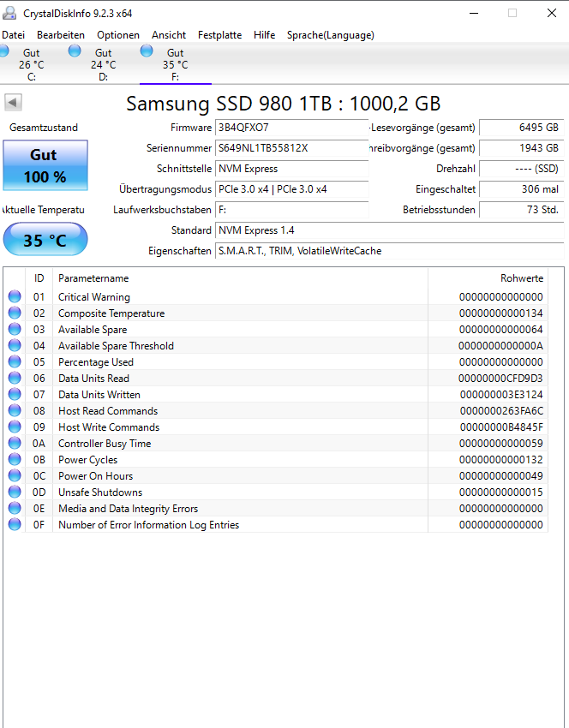Click the Parametername column header
The width and height of the screenshot is (569, 728).
[x=240, y=278]
